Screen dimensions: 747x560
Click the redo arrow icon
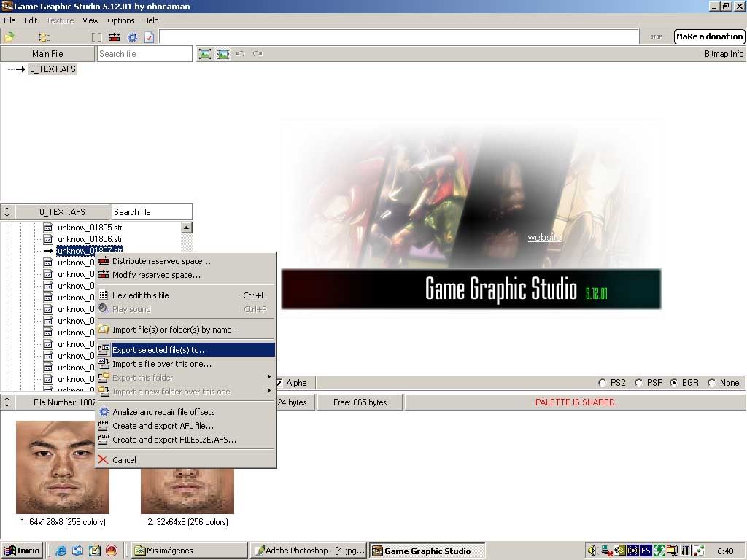tap(258, 54)
